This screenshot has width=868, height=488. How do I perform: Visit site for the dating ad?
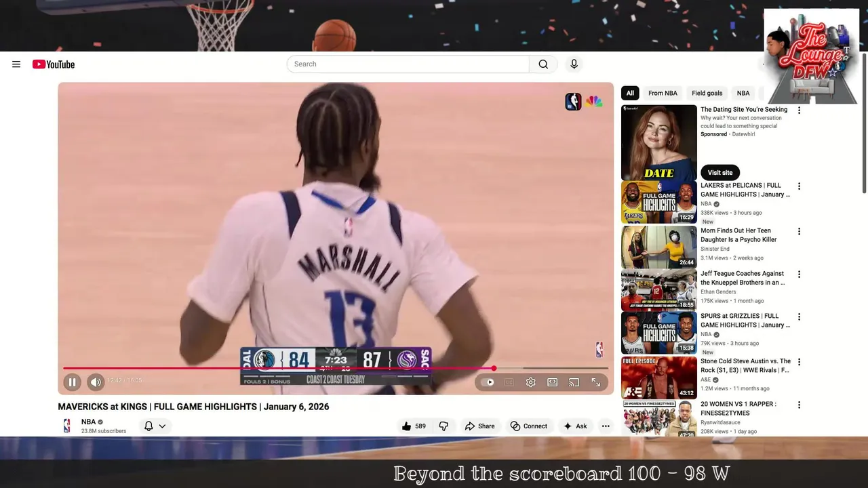click(720, 173)
